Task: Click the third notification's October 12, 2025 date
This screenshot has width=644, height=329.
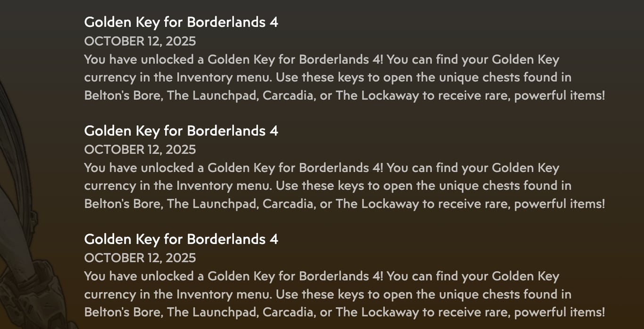Action: [140, 258]
